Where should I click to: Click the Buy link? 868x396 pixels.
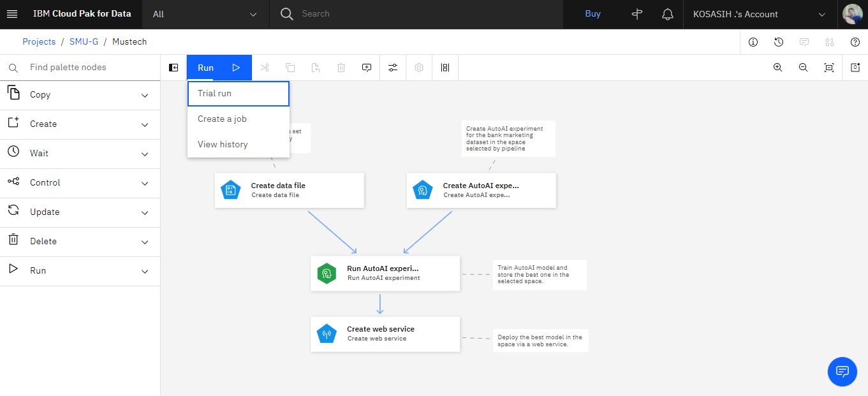pos(593,14)
